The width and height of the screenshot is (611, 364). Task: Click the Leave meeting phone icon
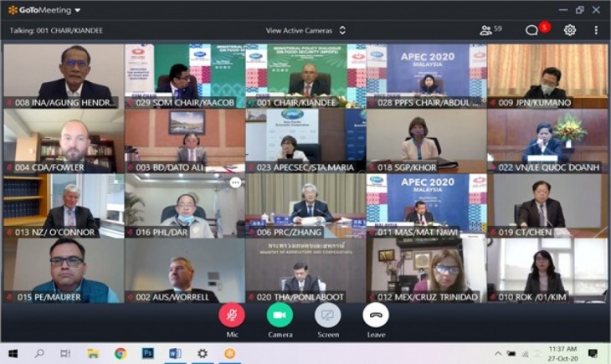376,315
